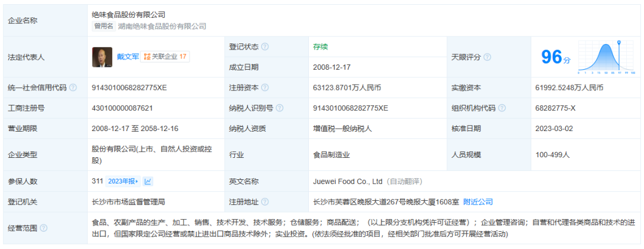Viewport: 644px width, 249px height.
Task: Click taxpayer ID value in 纳税人识别号 row
Action: (x=351, y=108)
